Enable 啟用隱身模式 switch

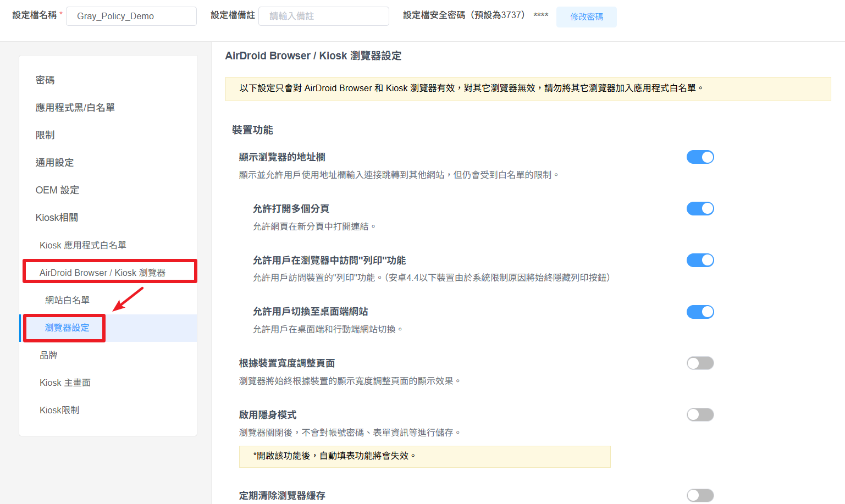pos(700,415)
